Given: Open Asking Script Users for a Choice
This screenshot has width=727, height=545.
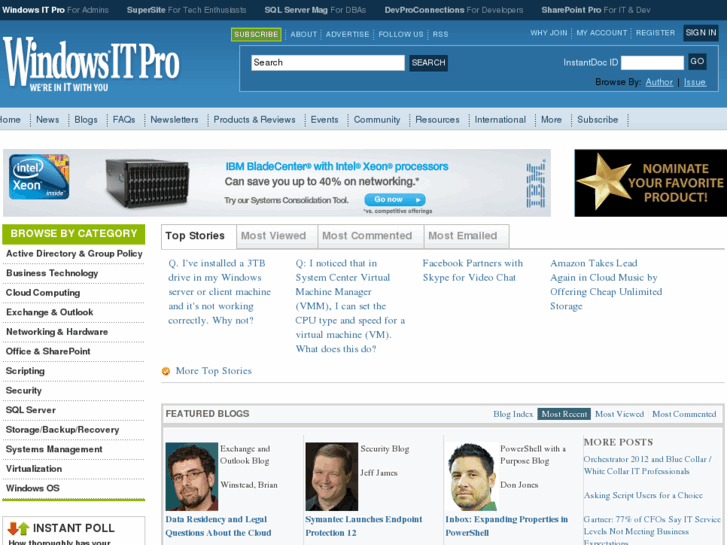Looking at the screenshot, I should coord(643,495).
